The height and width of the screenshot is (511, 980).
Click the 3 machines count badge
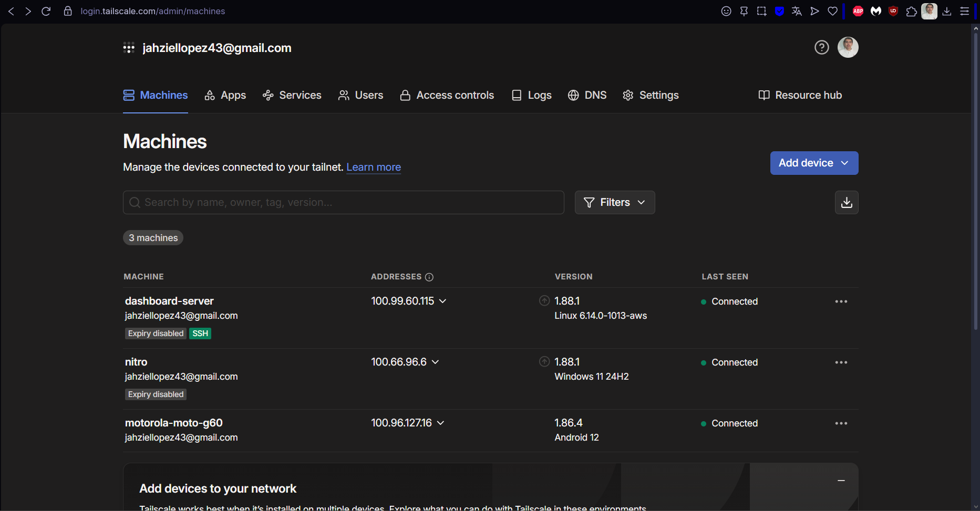pos(153,238)
